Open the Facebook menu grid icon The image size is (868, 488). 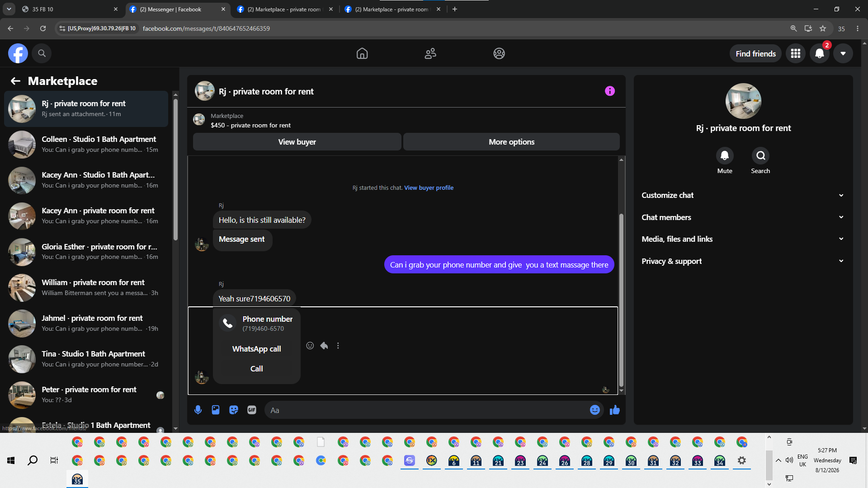[x=796, y=53]
